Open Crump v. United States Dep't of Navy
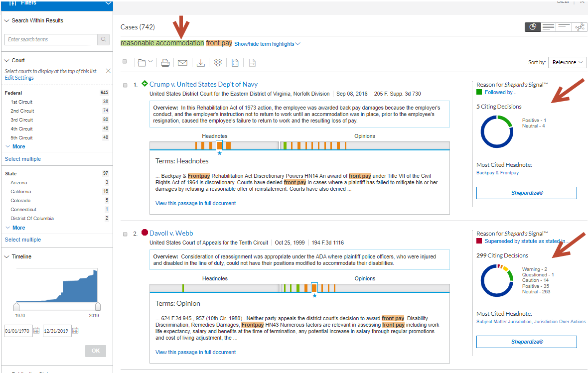Viewport: 588px width, 373px height. tap(203, 84)
